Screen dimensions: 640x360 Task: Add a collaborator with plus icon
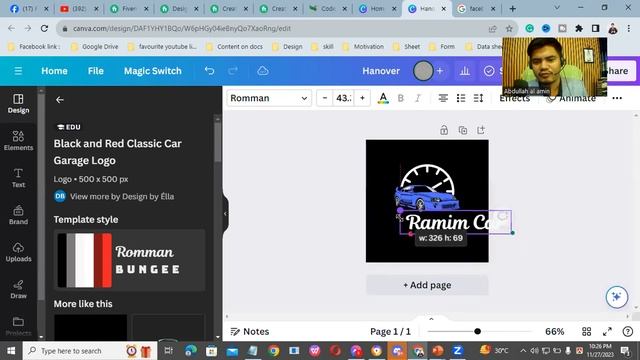point(440,71)
